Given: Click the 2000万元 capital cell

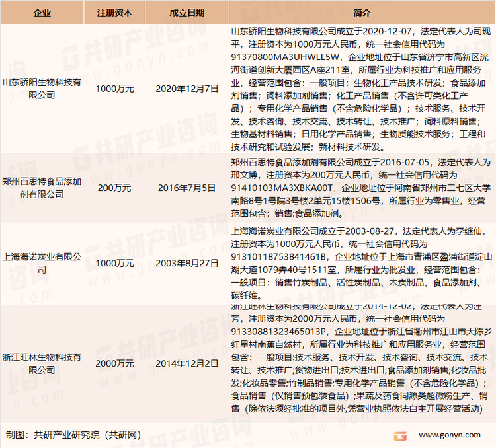Looking at the screenshot, I should pyautogui.click(x=114, y=363).
